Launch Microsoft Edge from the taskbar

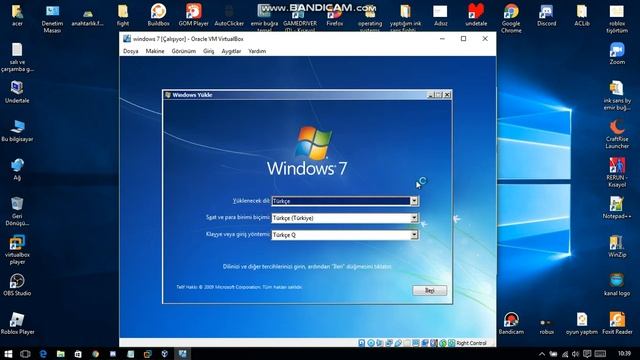(x=43, y=353)
